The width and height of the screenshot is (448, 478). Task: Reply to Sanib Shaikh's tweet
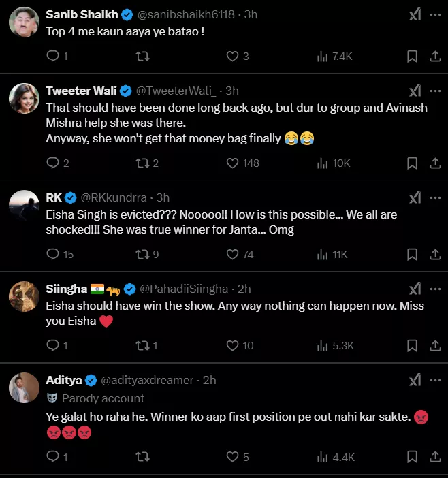(x=53, y=57)
